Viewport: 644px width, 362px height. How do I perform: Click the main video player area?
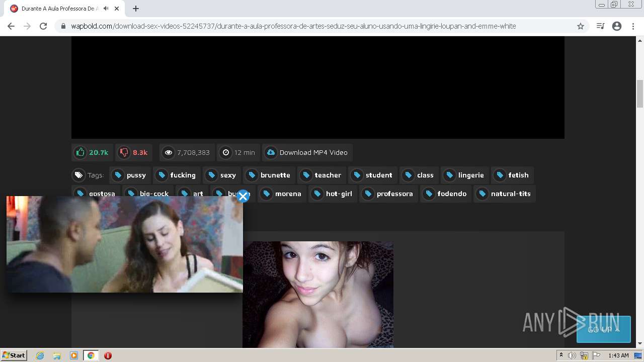coord(317,87)
